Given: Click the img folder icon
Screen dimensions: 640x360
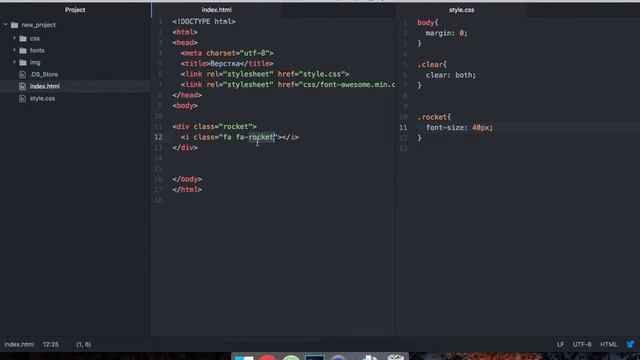Looking at the screenshot, I should click(23, 62).
